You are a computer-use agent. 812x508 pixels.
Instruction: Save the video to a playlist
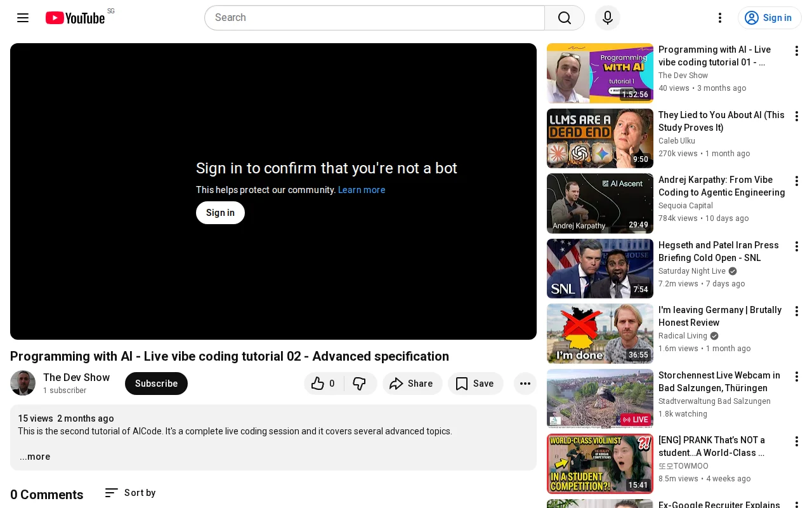tap(475, 384)
